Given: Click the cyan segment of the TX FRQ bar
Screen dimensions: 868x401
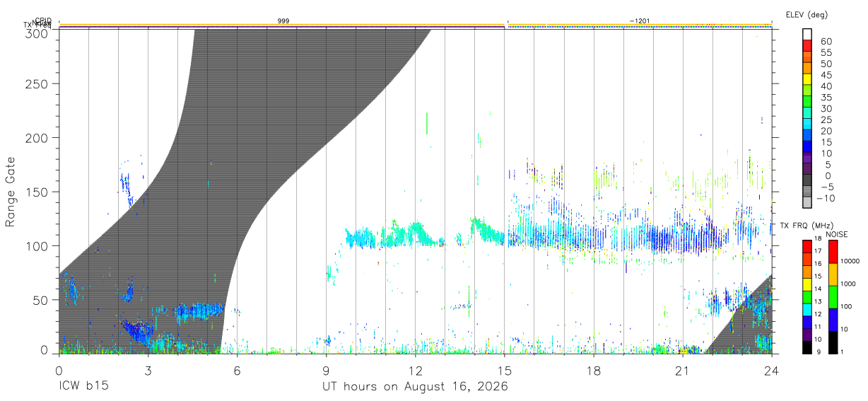Looking at the screenshot, I should point(807,309).
